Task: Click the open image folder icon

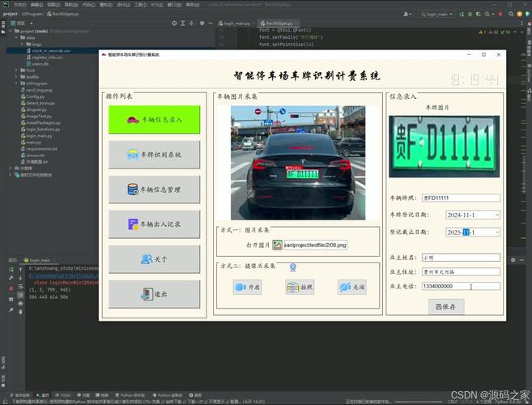Action: (277, 245)
